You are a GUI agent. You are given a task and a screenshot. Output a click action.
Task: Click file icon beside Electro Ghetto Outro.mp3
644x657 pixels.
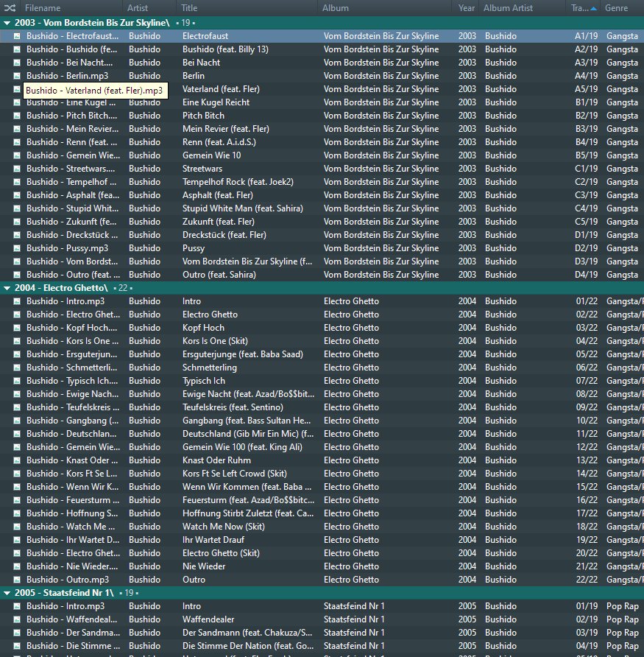pos(17,580)
